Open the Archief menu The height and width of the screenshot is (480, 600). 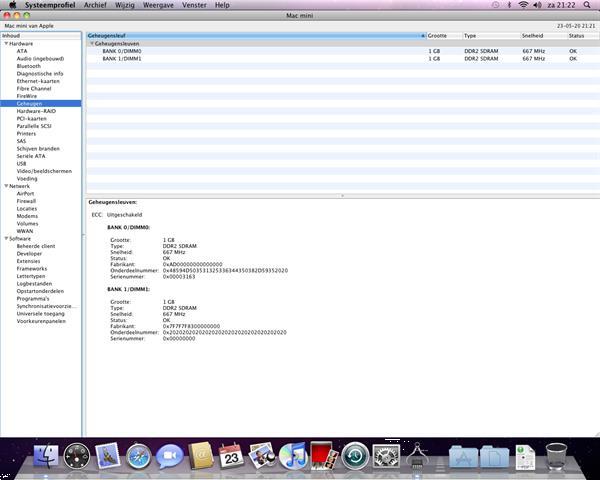point(95,5)
